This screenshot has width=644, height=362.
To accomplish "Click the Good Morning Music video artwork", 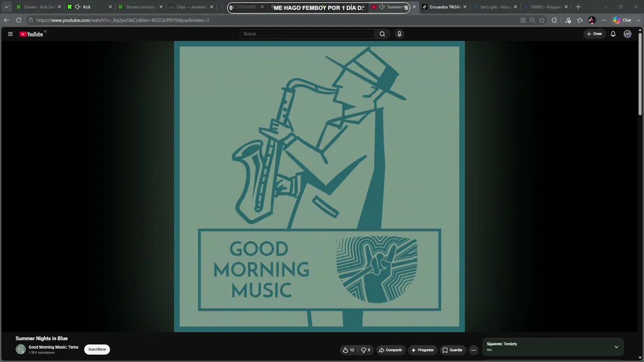I will click(x=319, y=187).
